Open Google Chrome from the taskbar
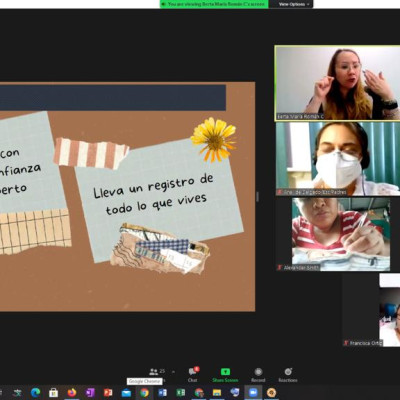Viewport: 400px width, 400px height. (x=144, y=393)
